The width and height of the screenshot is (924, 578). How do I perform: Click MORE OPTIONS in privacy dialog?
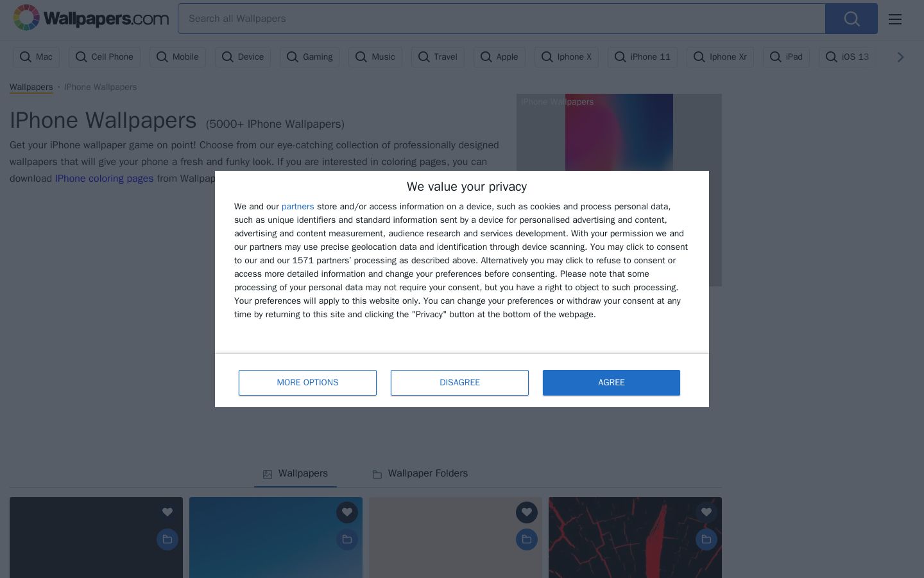(x=307, y=383)
